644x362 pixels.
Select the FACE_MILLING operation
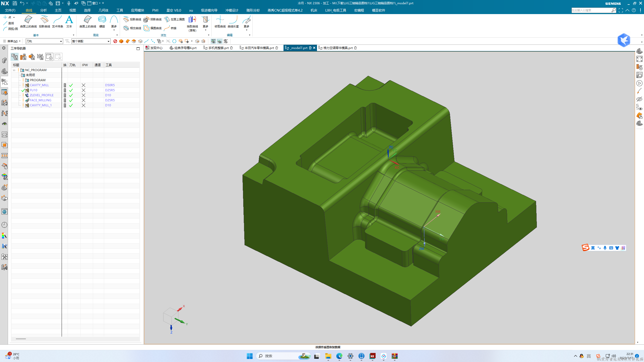tap(40, 100)
